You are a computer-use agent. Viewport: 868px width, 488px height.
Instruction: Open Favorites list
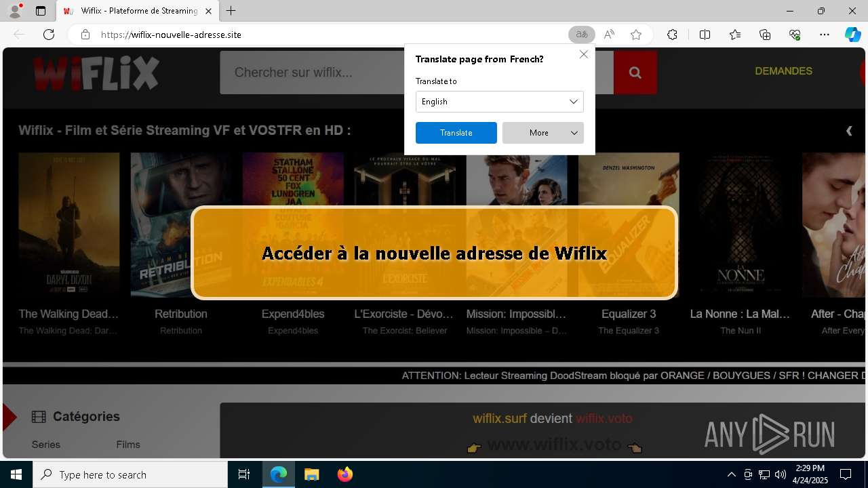(735, 35)
